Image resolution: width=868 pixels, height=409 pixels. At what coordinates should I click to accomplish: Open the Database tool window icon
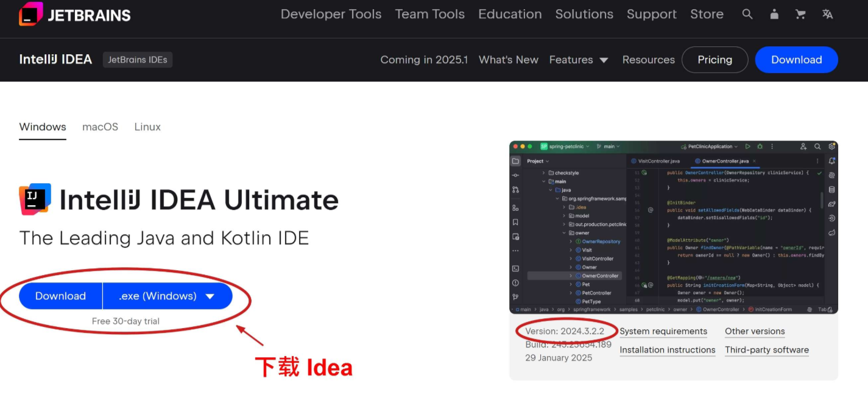click(832, 190)
